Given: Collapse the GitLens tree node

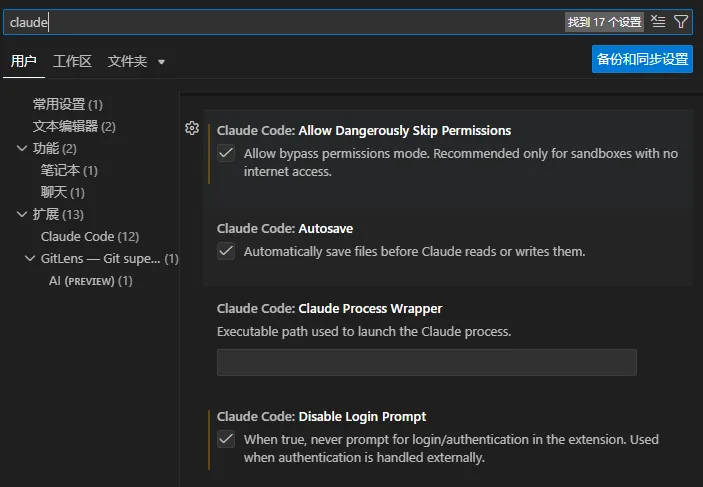Looking at the screenshot, I should pos(31,259).
